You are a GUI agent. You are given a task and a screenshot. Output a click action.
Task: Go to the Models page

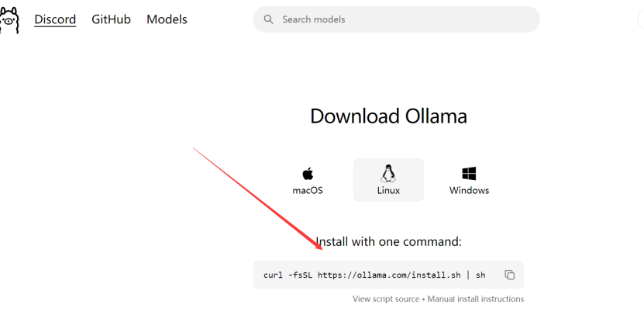(167, 19)
